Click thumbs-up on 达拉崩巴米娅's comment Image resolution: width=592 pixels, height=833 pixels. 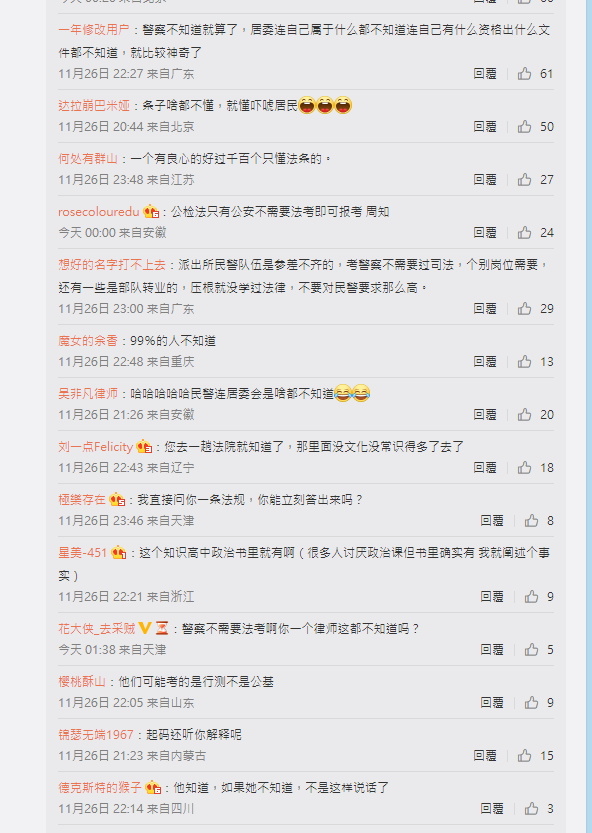[x=525, y=126]
